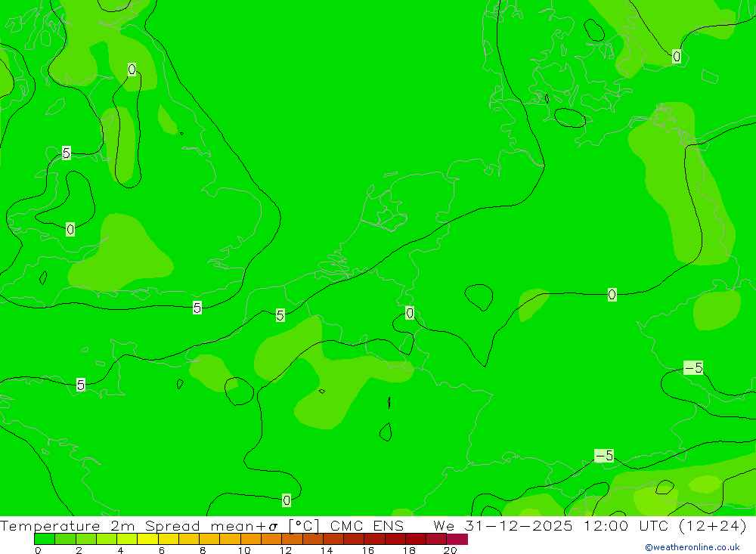Click the legend scale number '4'
This screenshot has height=554, width=756.
[x=120, y=550]
